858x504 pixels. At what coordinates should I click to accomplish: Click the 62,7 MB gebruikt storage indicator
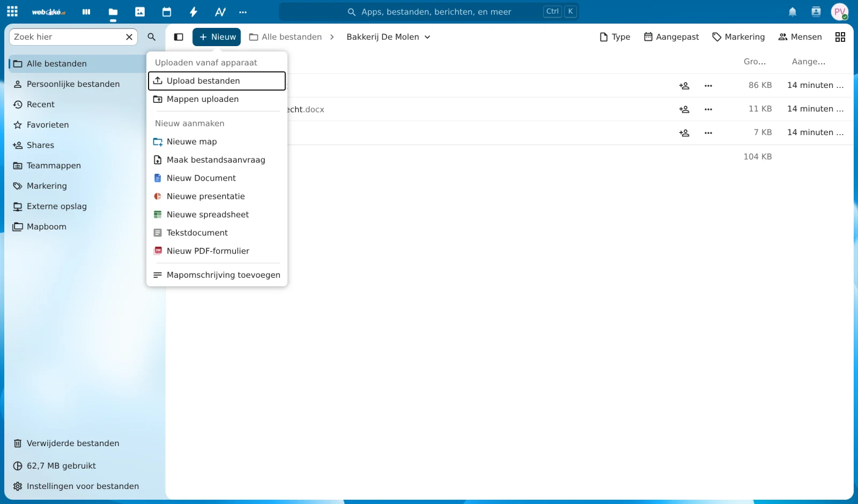coord(85,466)
